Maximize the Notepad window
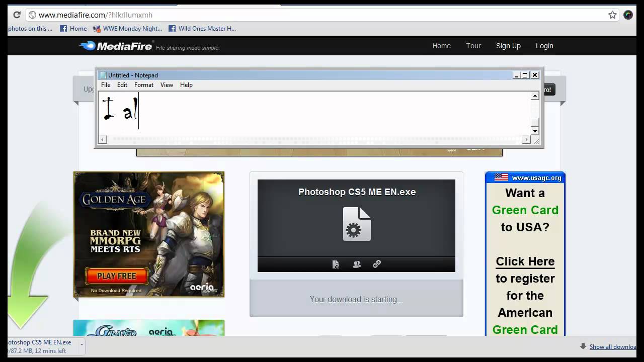Screen dimensions: 644x362 525,75
